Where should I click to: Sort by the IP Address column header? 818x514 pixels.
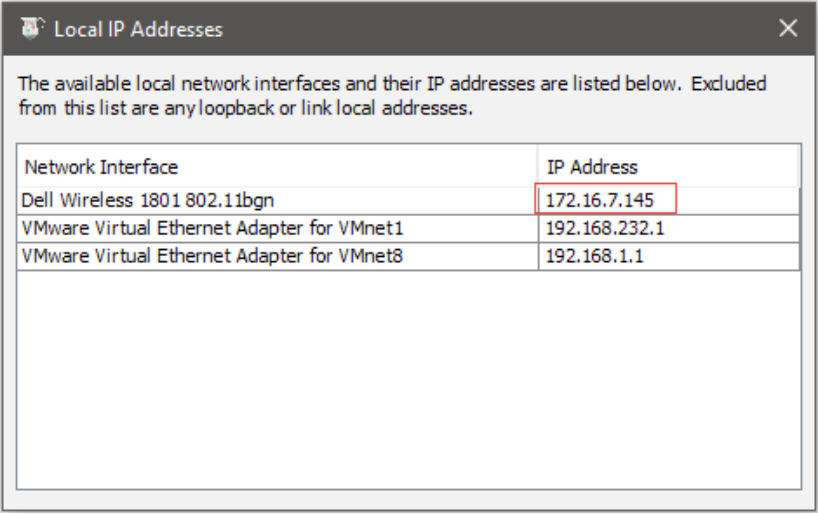pos(592,167)
